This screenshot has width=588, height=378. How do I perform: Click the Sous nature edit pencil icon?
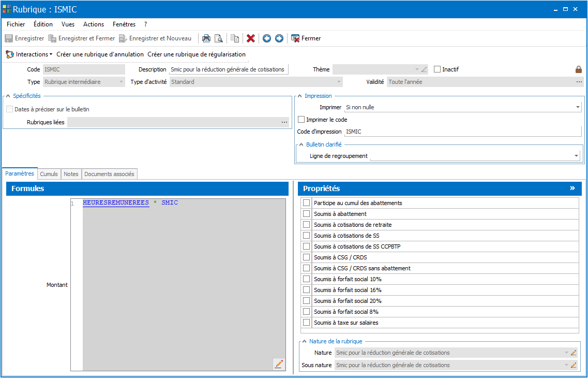click(x=574, y=365)
